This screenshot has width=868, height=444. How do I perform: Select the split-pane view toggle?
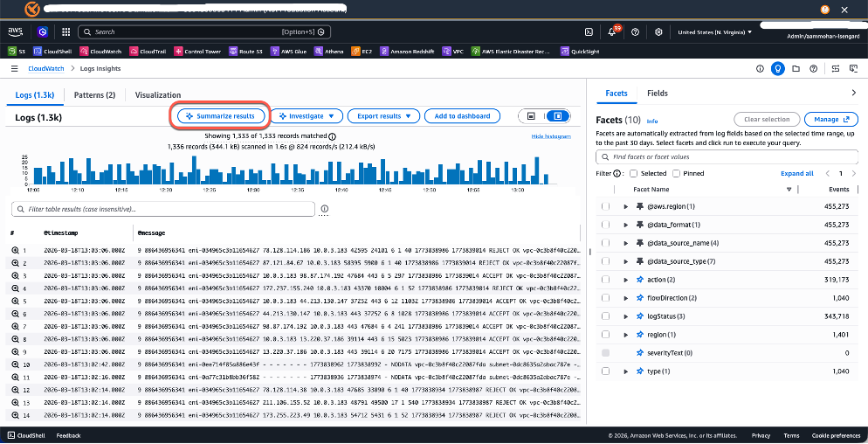pyautogui.click(x=557, y=116)
